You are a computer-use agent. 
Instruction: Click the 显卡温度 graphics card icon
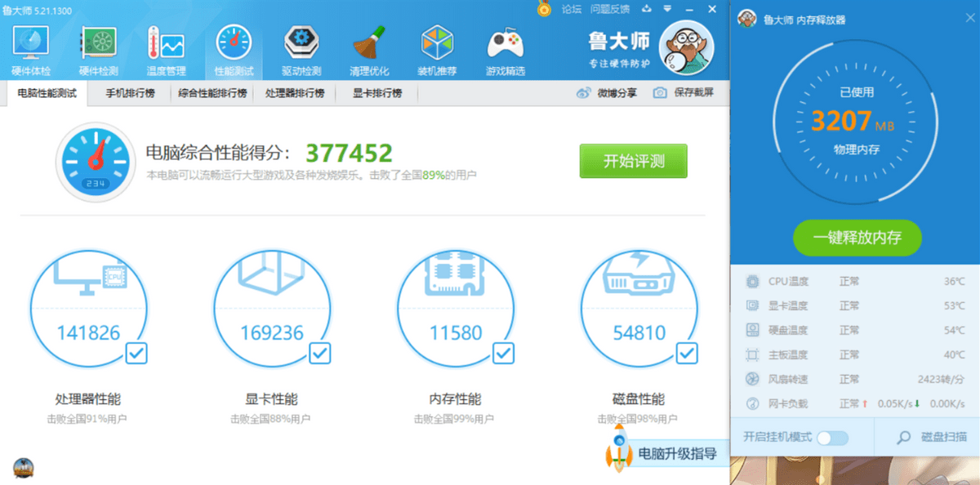click(x=752, y=306)
